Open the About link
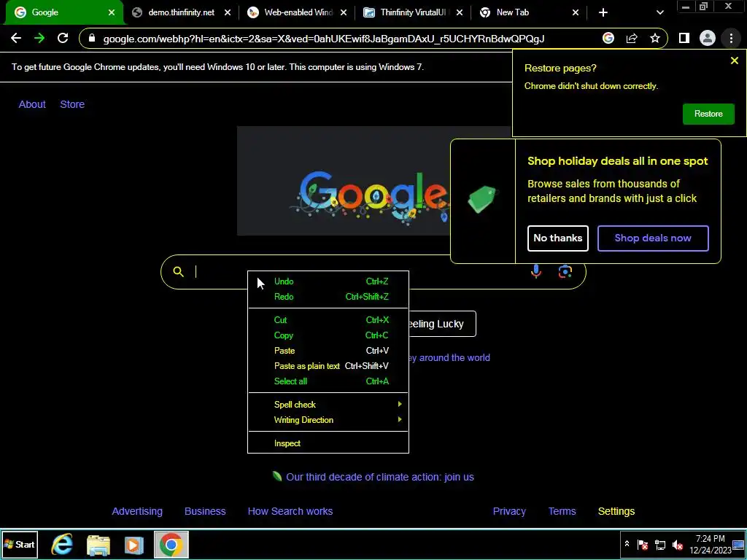This screenshot has width=747, height=560. 32,104
